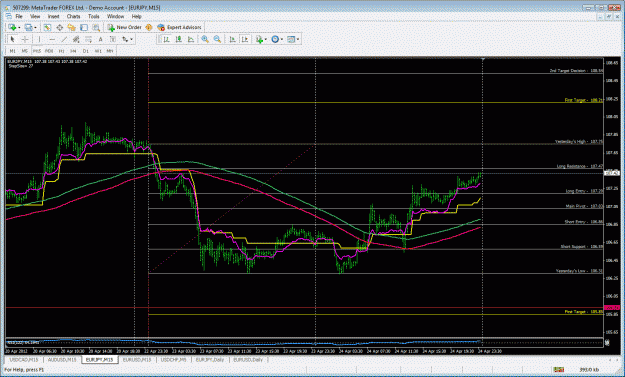Switch chart to M30 timeframe
Viewport: 625px width, 377px height.
point(49,51)
